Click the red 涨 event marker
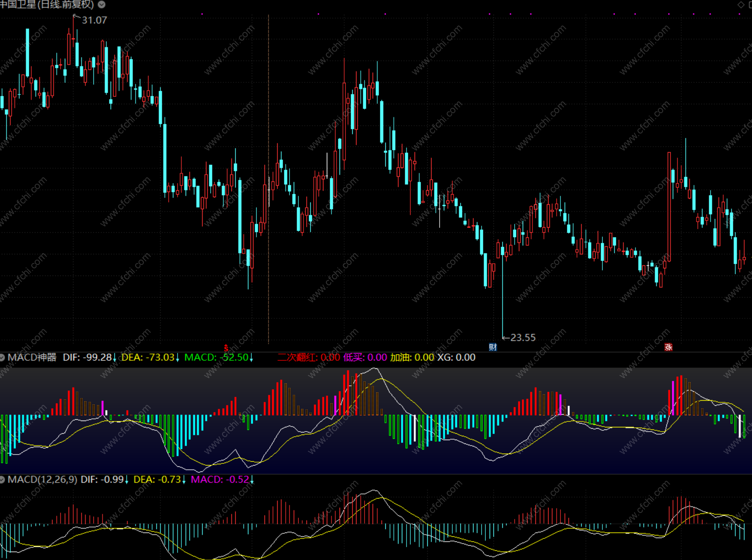 pyautogui.click(x=668, y=347)
